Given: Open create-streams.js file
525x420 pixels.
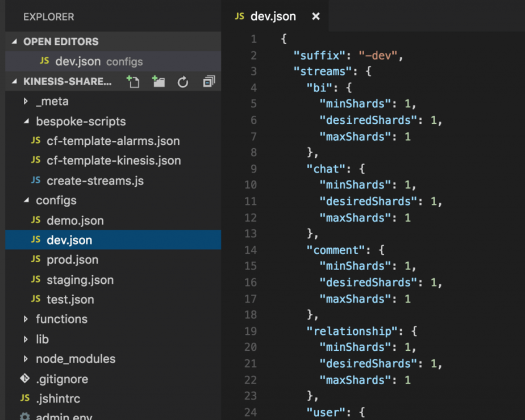Looking at the screenshot, I should pyautogui.click(x=95, y=180).
